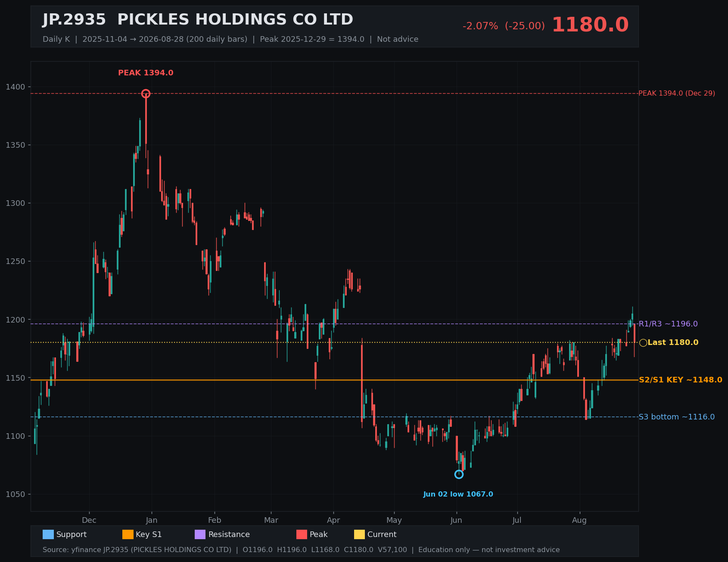The image size is (728, 562).
Task: Click the Source: yfinance footer line
Action: pyautogui.click(x=301, y=550)
